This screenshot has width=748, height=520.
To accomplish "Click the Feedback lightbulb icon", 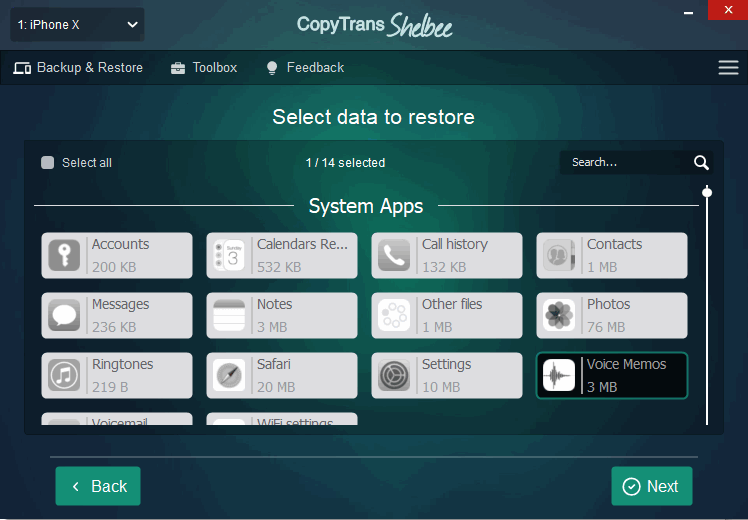I will tap(272, 68).
